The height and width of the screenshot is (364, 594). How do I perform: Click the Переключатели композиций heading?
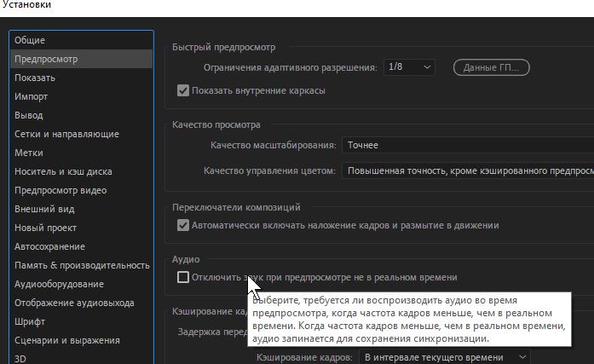click(x=236, y=207)
